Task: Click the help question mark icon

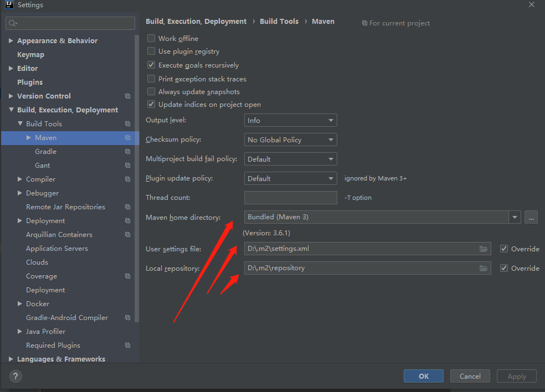Action: 15,376
